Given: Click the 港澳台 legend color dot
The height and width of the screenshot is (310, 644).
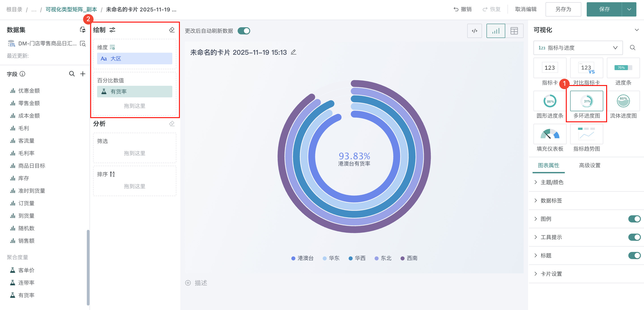Looking at the screenshot, I should (x=293, y=258).
